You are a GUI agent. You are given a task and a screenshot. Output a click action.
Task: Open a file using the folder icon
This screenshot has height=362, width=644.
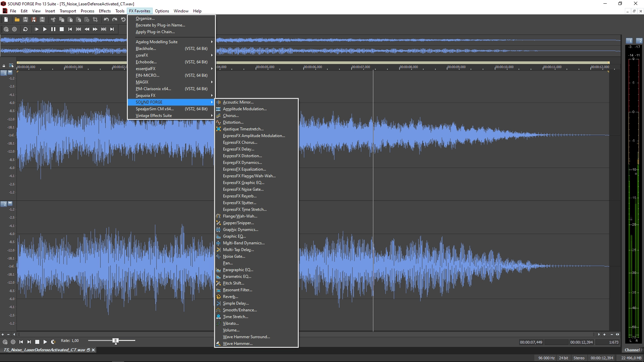(17, 20)
